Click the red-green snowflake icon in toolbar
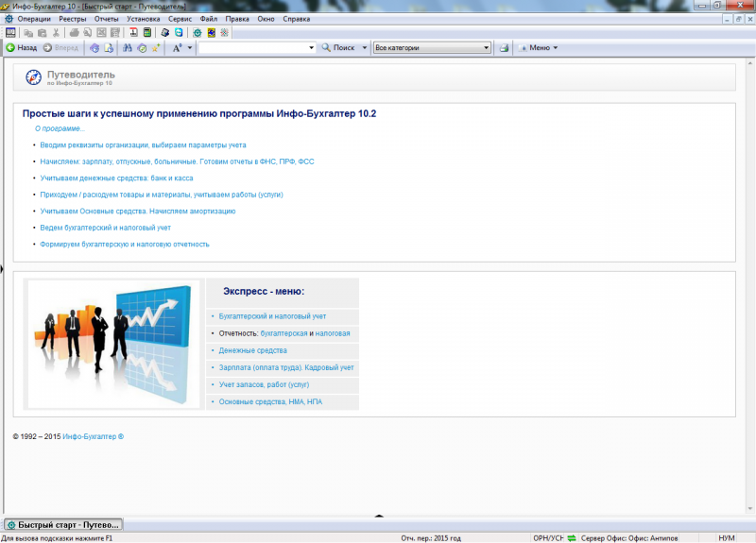The width and height of the screenshot is (756, 543). click(224, 33)
